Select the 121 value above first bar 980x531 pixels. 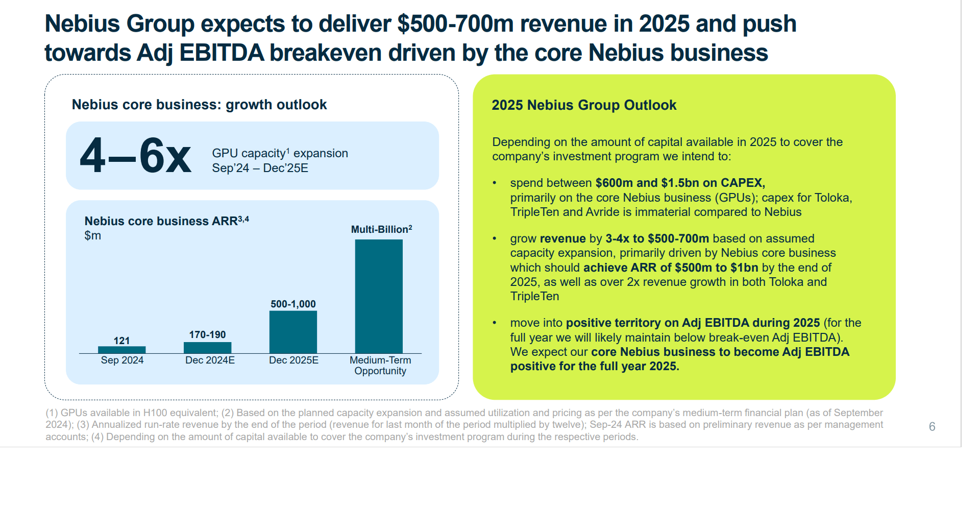(121, 340)
